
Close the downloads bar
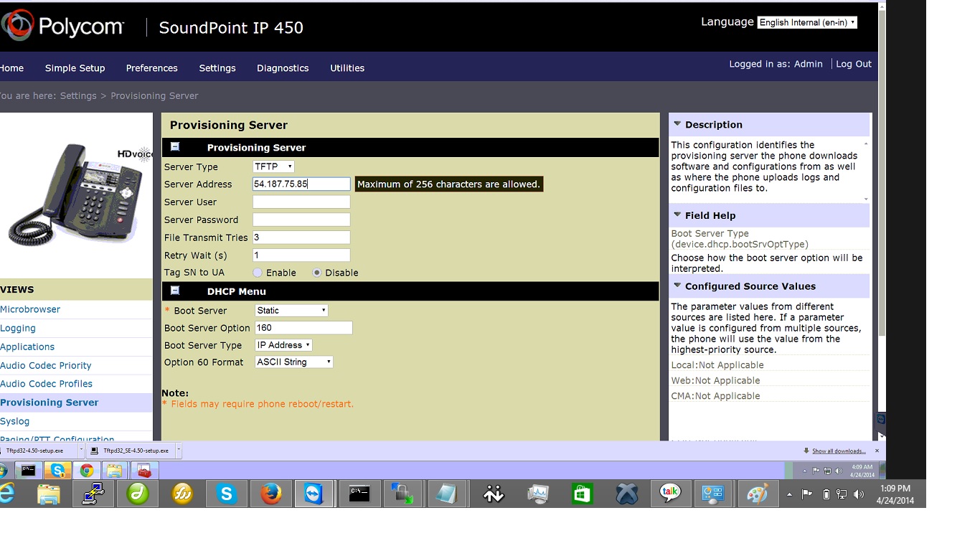[x=877, y=451]
